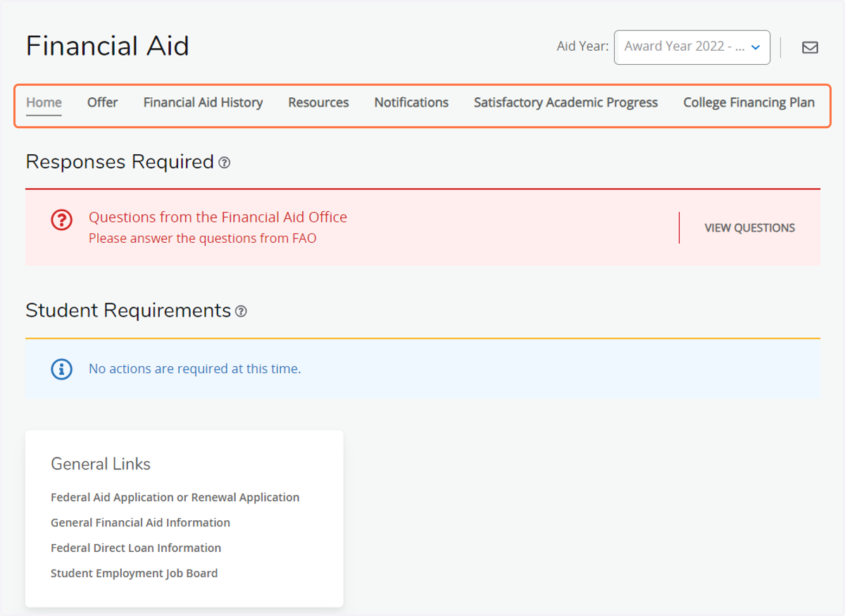Image resolution: width=845 pixels, height=616 pixels.
Task: Open Student Employment Job Board link
Action: click(134, 573)
